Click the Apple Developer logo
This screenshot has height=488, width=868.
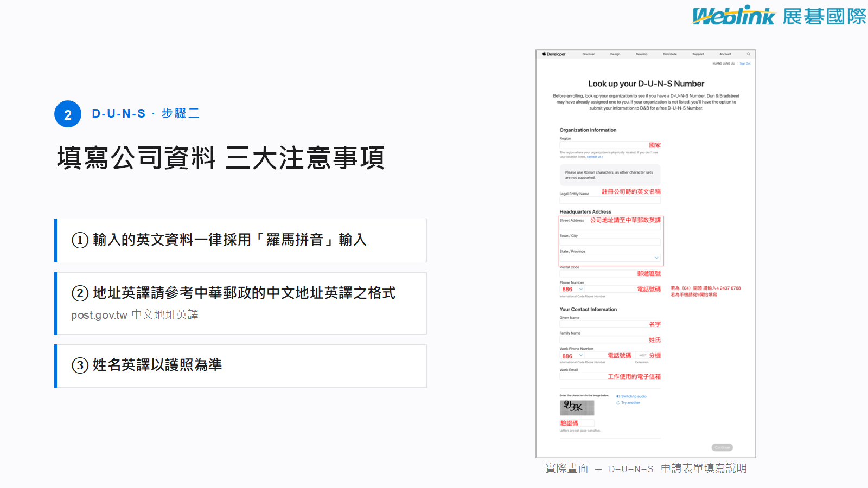point(554,54)
